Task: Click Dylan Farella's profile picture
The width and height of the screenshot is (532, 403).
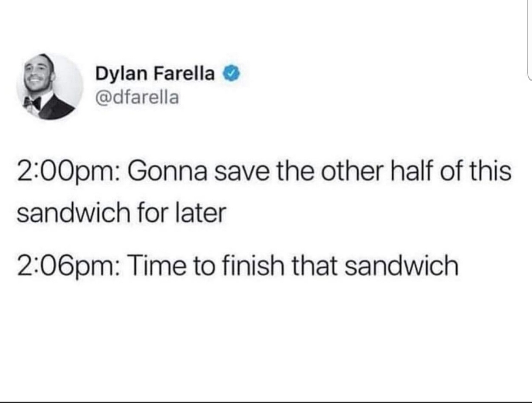Action: [x=50, y=86]
